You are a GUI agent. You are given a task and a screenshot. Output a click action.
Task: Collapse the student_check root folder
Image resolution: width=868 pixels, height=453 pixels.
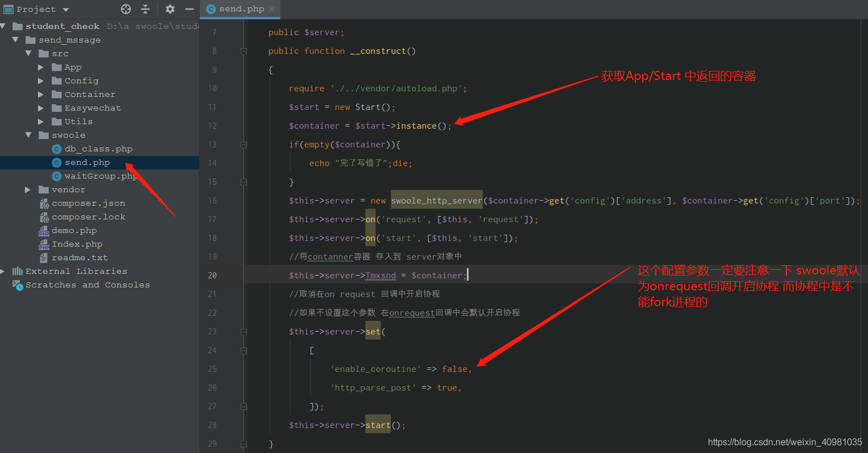[x=3, y=26]
